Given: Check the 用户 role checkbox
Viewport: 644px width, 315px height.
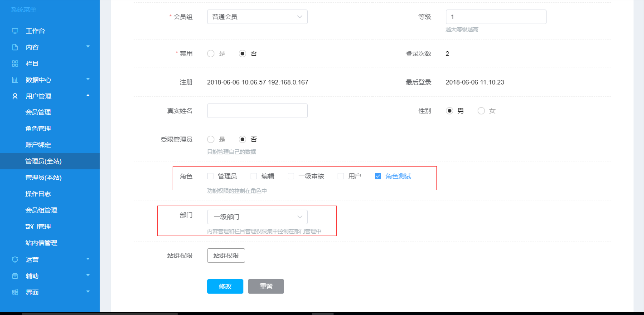Looking at the screenshot, I should pos(341,176).
